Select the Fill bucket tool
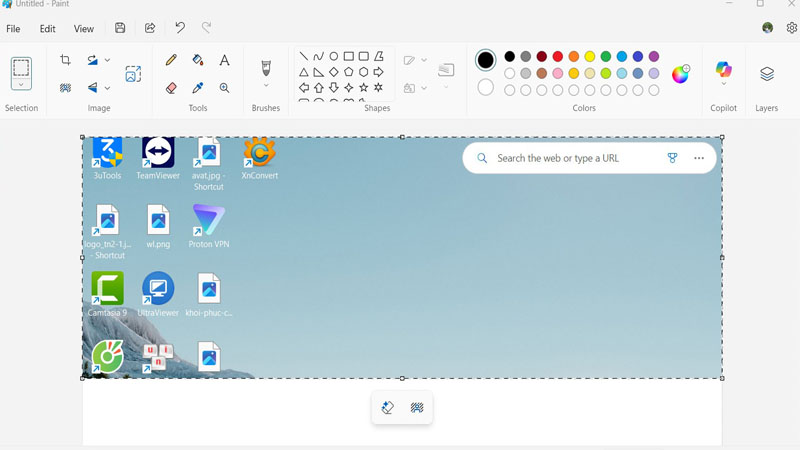The image size is (800, 450). [198, 61]
